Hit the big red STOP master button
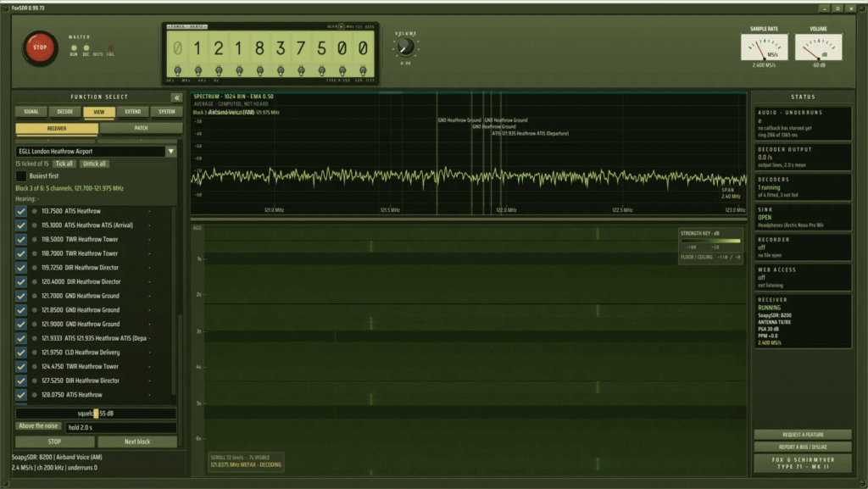The height and width of the screenshot is (489, 868). click(x=40, y=47)
